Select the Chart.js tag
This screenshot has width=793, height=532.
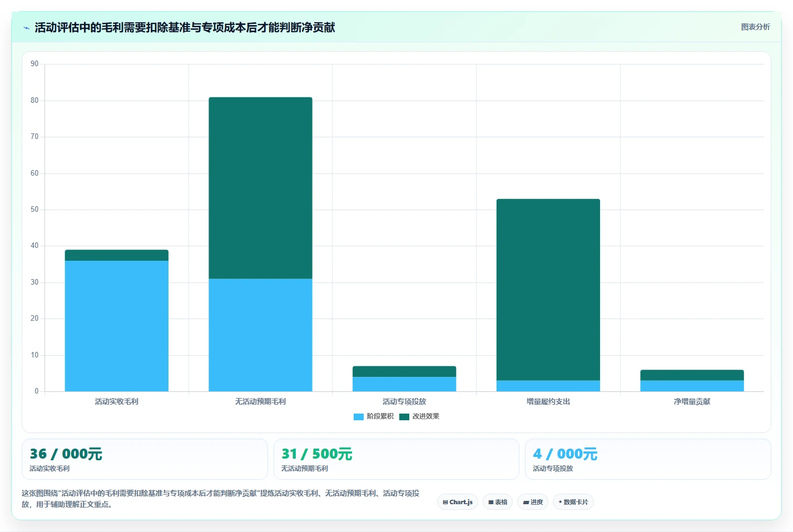(x=458, y=502)
